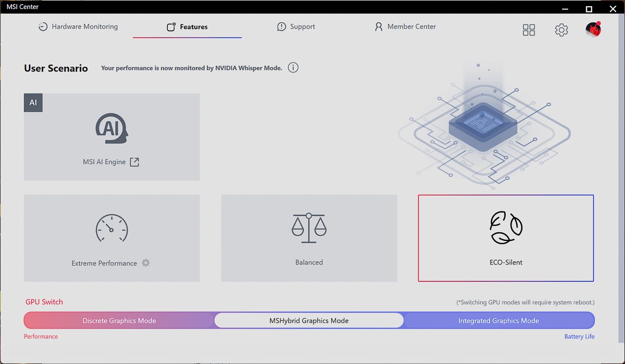
Task: Select the Balanced scenario
Action: coord(309,238)
